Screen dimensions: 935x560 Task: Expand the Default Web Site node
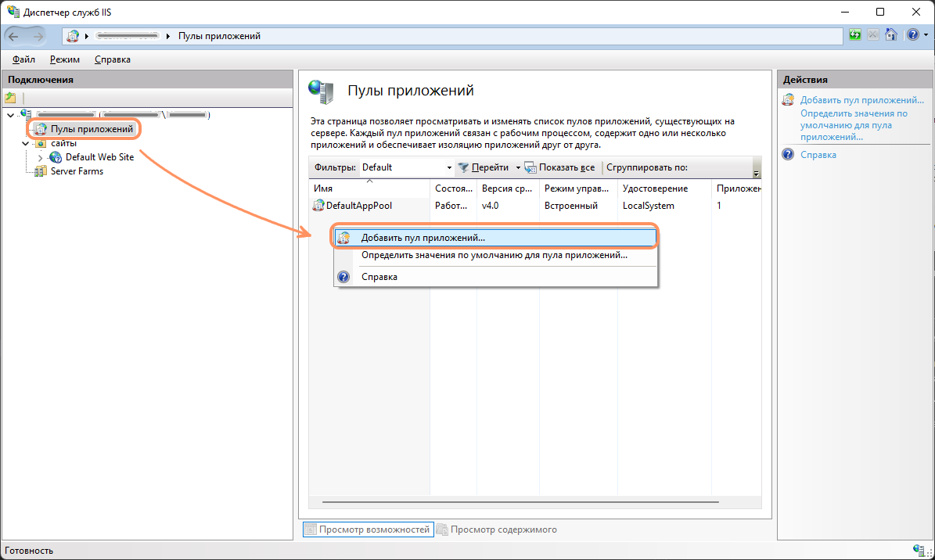40,157
